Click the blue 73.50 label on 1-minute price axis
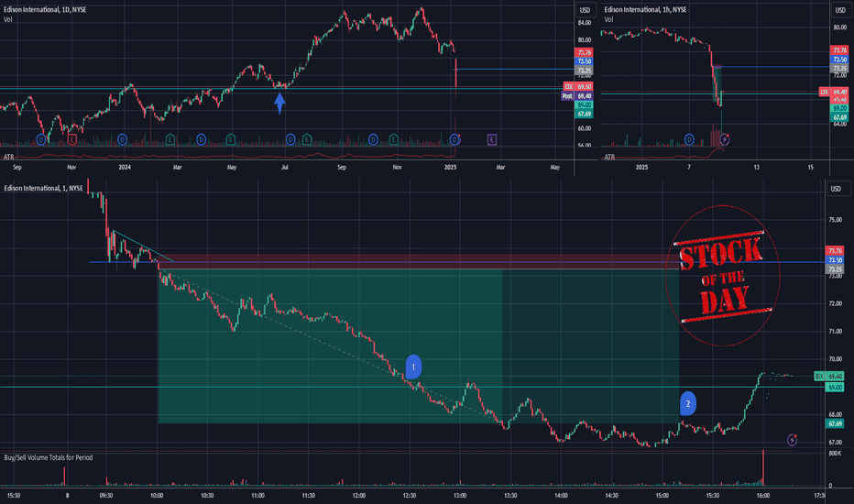The width and height of the screenshot is (854, 504). click(835, 260)
